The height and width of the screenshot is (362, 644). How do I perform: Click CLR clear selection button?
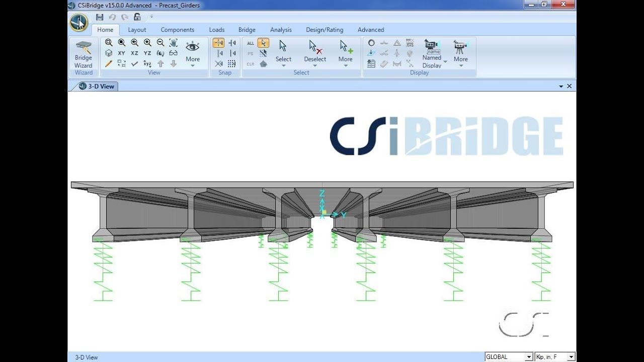point(251,64)
